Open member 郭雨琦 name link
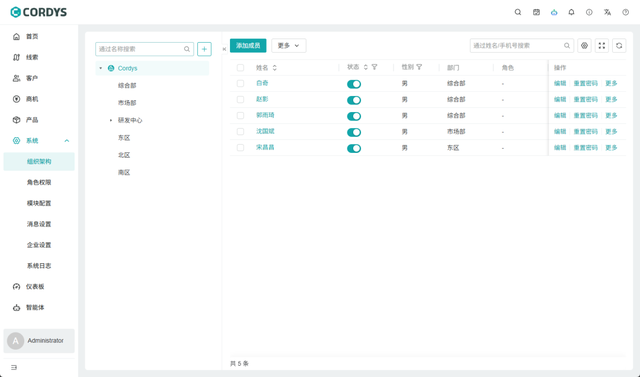The image size is (640, 377). pos(265,115)
